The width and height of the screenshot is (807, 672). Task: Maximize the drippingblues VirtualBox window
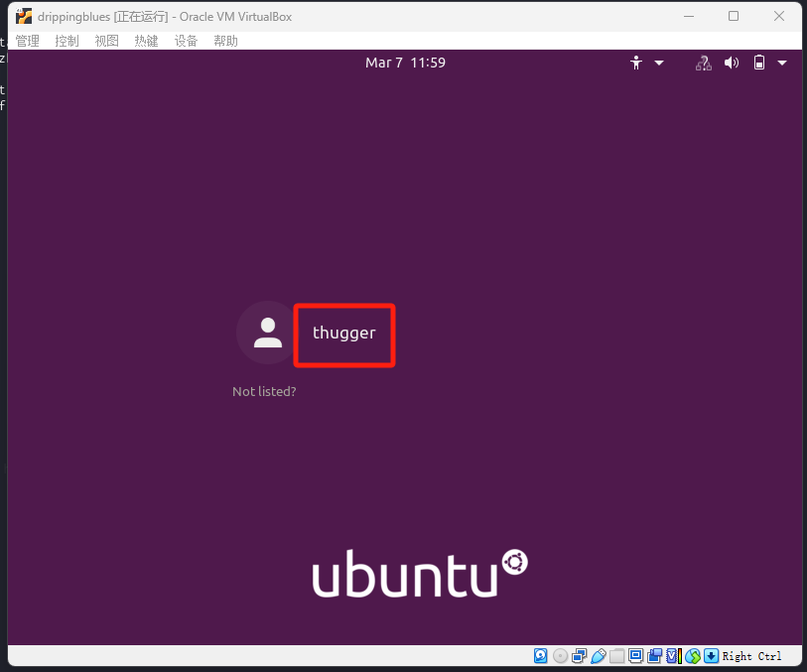tap(734, 17)
